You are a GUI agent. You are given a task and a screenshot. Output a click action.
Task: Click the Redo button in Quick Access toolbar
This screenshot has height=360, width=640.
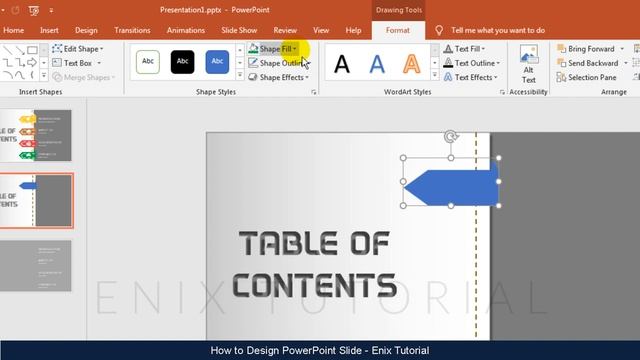tap(16, 10)
